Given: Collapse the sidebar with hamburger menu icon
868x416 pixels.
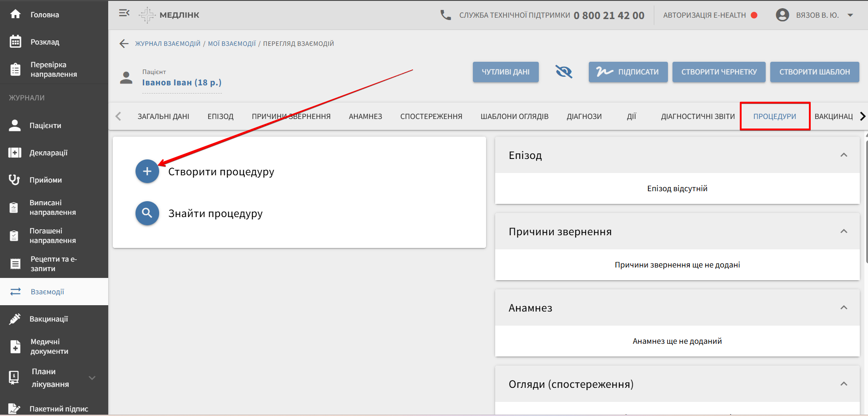Looking at the screenshot, I should [124, 13].
